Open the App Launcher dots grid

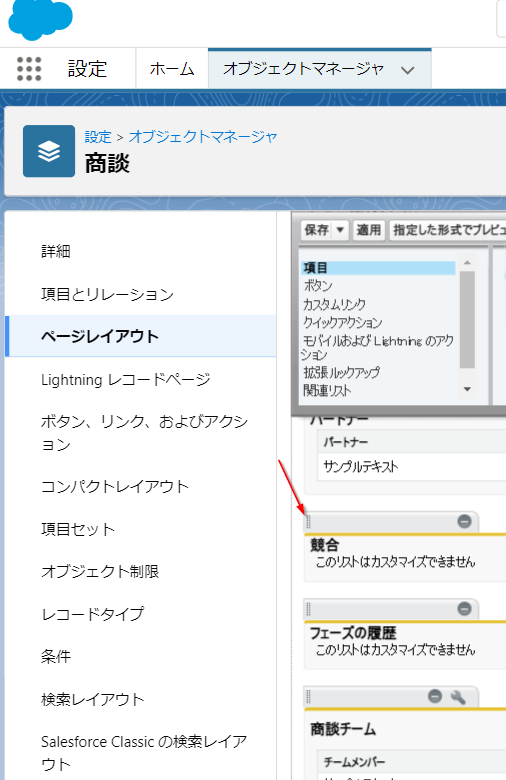point(29,69)
